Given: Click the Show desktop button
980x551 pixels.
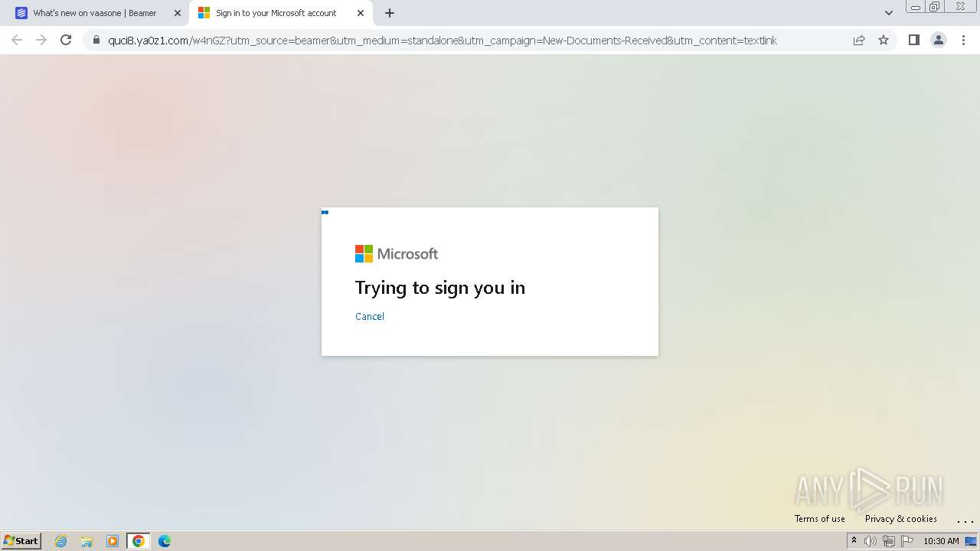Looking at the screenshot, I should click(x=972, y=541).
